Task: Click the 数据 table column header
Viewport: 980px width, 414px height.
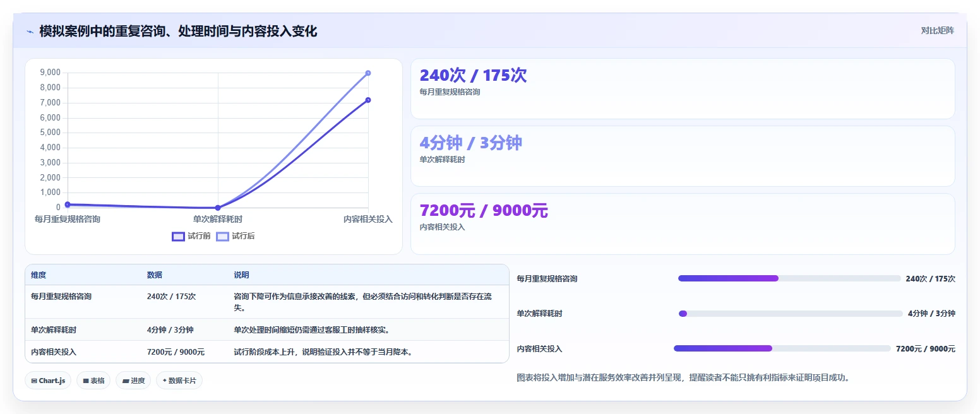Action: pos(155,275)
